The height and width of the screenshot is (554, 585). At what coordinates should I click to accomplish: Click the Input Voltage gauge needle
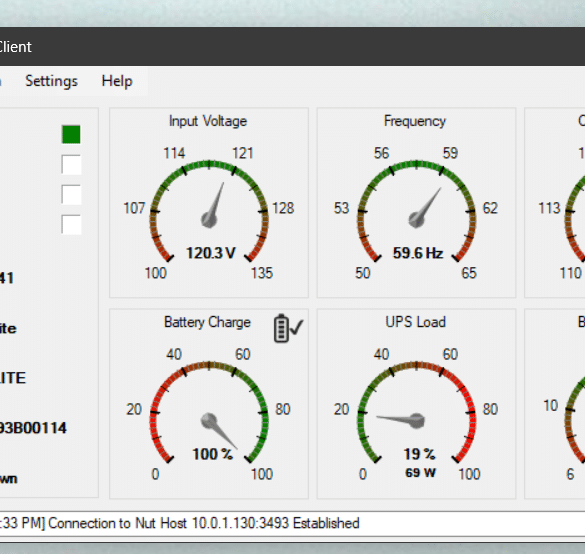click(x=213, y=206)
